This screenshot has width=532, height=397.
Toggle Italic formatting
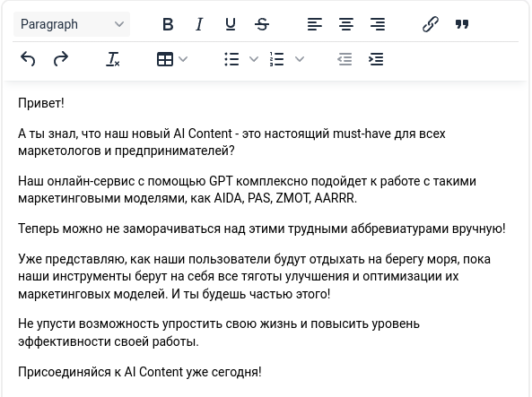[199, 24]
